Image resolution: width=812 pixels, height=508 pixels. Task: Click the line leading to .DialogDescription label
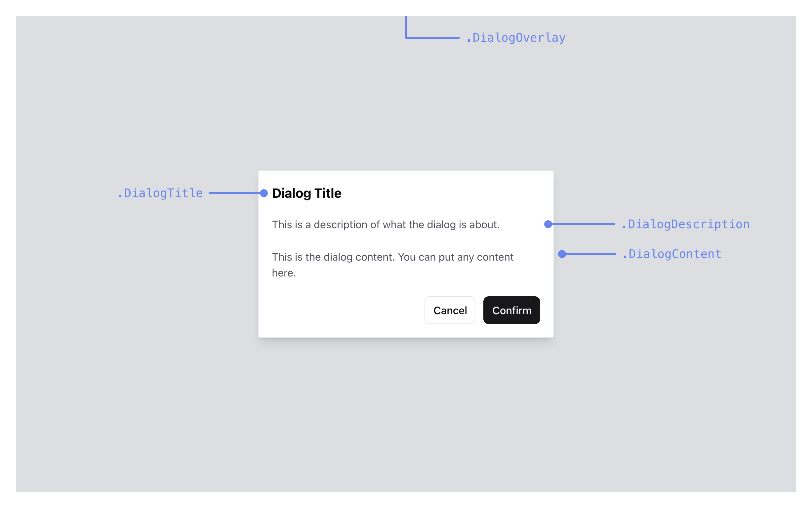[x=583, y=224]
